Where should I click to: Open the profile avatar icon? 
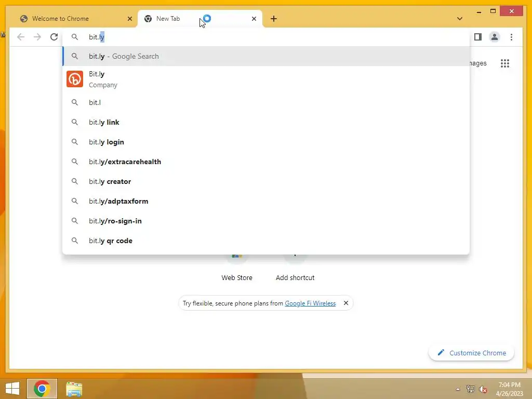495,37
